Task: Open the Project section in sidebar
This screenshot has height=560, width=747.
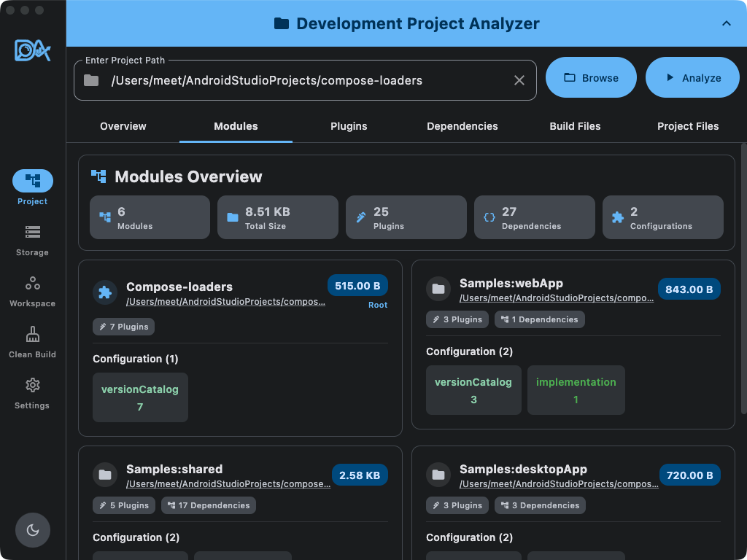Action: (x=32, y=187)
